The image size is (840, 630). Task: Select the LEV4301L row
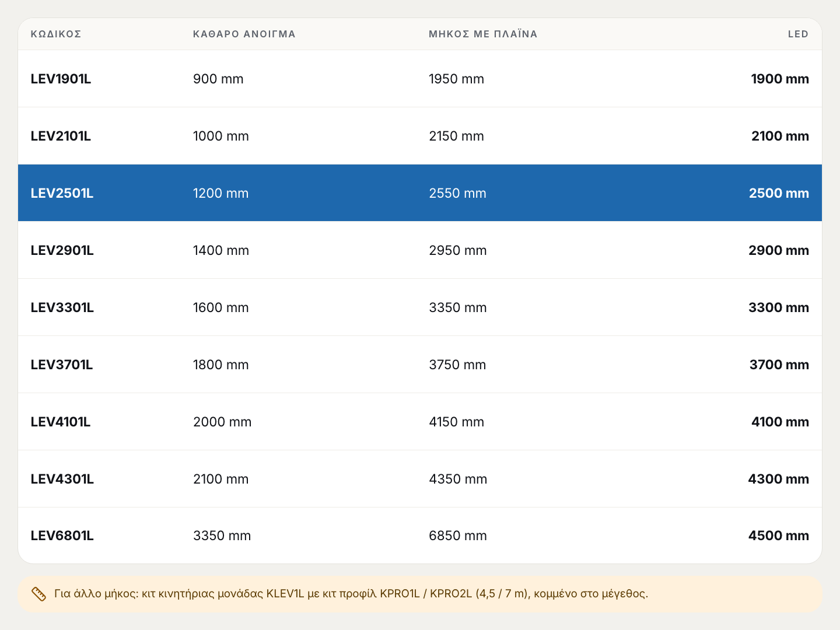click(420, 479)
